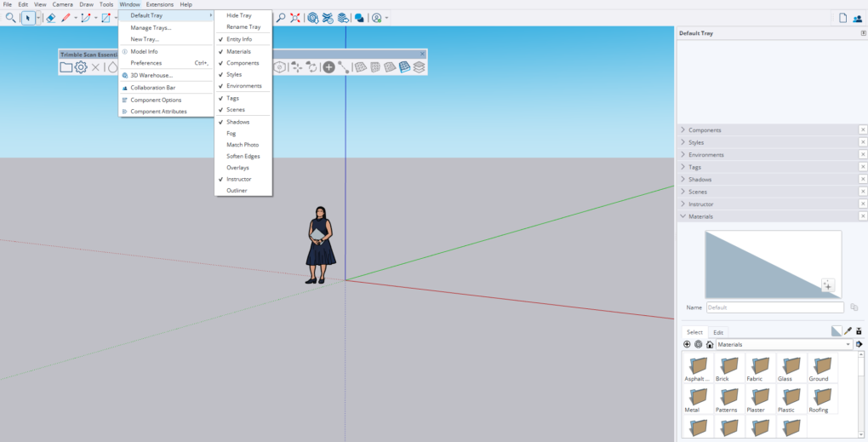The height and width of the screenshot is (442, 868).
Task: Click the Zoom magnifier tool
Action: click(x=281, y=18)
